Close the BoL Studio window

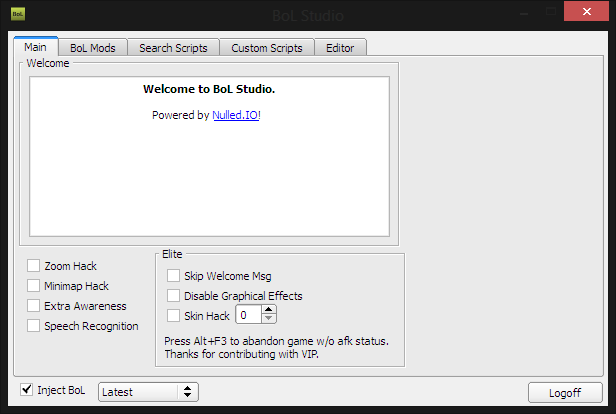click(x=587, y=11)
